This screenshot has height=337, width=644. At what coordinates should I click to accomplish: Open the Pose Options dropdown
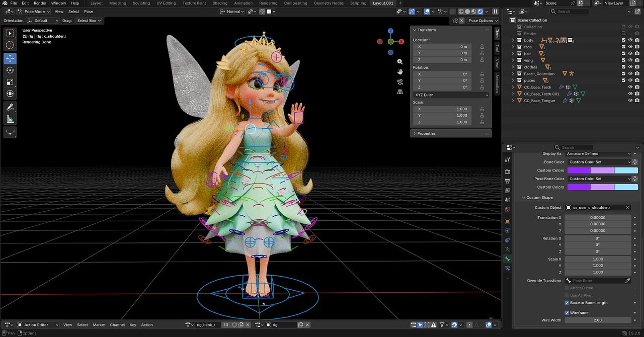click(483, 21)
